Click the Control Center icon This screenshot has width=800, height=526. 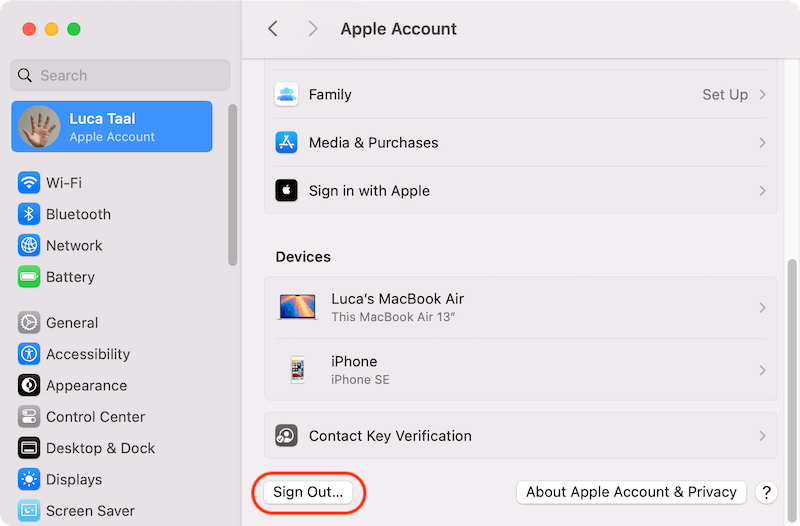pos(29,417)
